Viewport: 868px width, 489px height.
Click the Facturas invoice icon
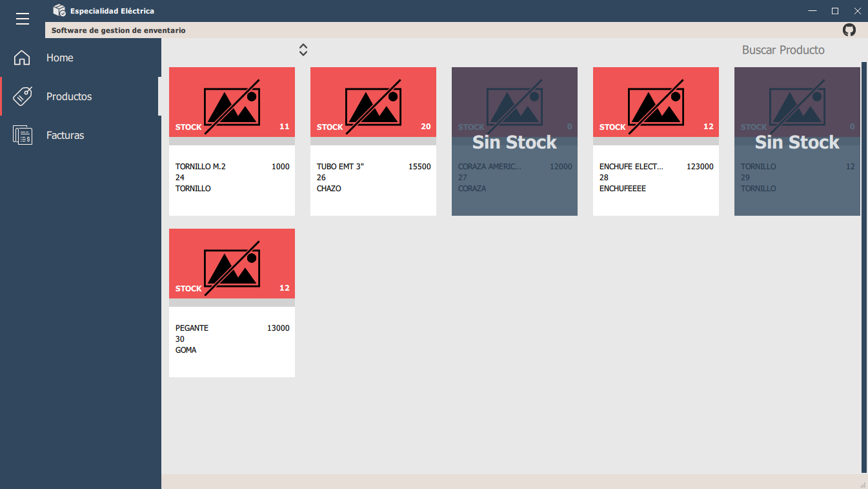click(22, 135)
